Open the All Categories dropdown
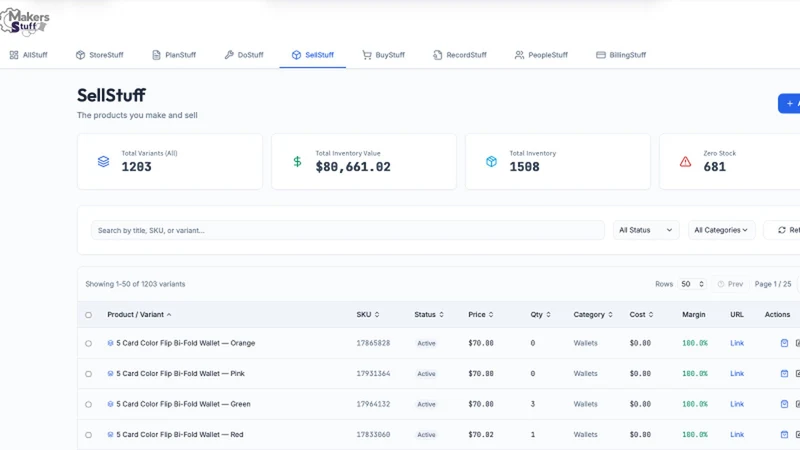Viewport: 800px width, 450px height. click(x=721, y=230)
